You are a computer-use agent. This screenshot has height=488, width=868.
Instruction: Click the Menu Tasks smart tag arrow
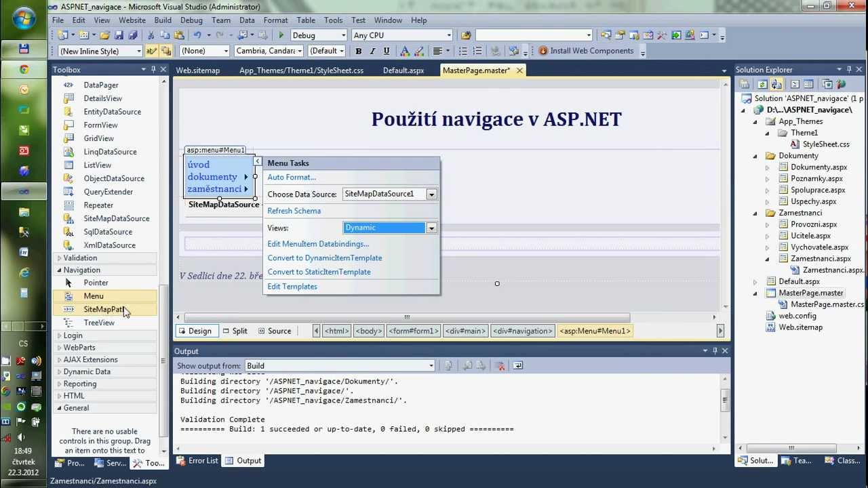[258, 161]
